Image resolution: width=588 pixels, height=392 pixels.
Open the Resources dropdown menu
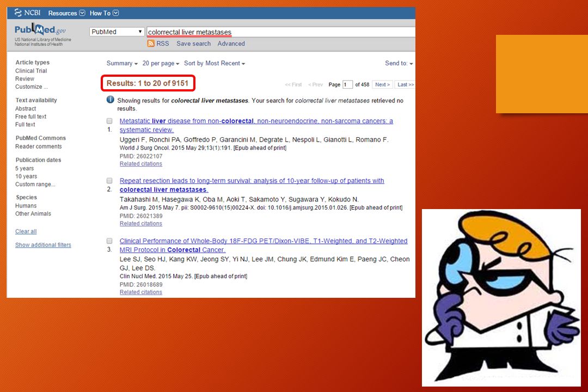[66, 13]
